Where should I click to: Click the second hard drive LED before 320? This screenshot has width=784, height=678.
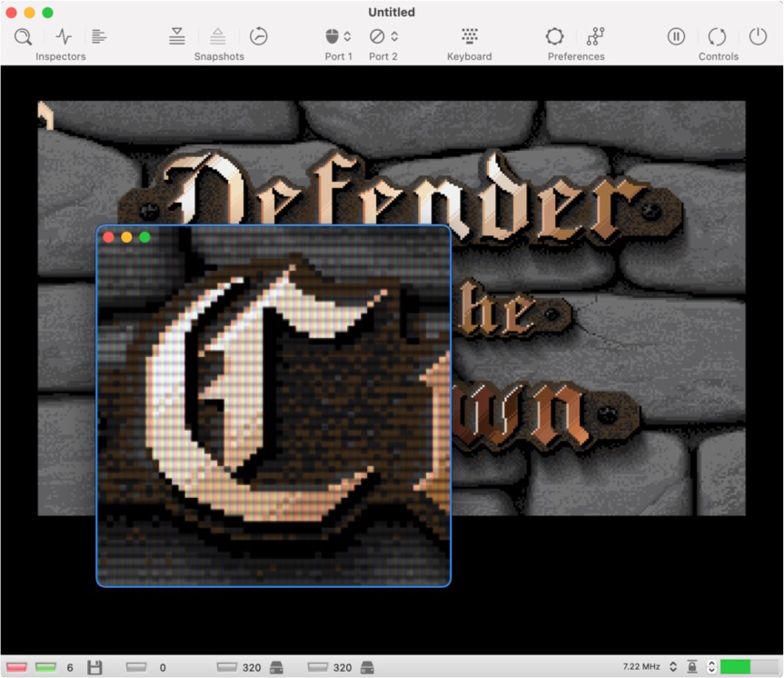(317, 667)
